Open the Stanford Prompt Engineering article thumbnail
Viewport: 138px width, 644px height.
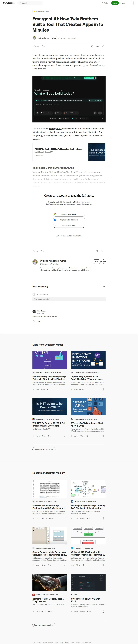point(50,489)
